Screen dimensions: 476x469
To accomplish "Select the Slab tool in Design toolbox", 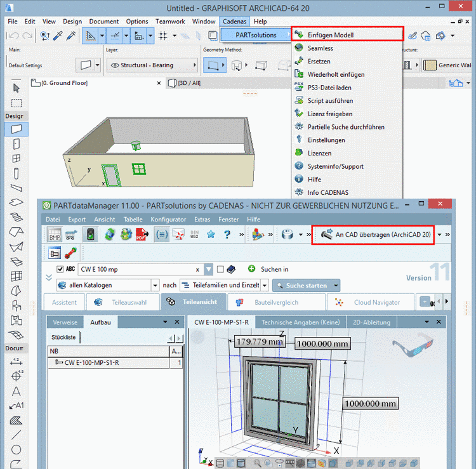I will pyautogui.click(x=17, y=202).
